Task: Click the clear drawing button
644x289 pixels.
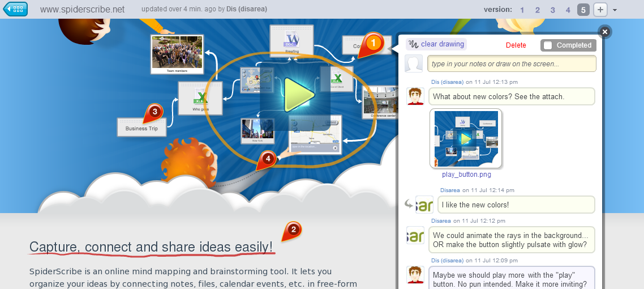Action: click(x=436, y=44)
